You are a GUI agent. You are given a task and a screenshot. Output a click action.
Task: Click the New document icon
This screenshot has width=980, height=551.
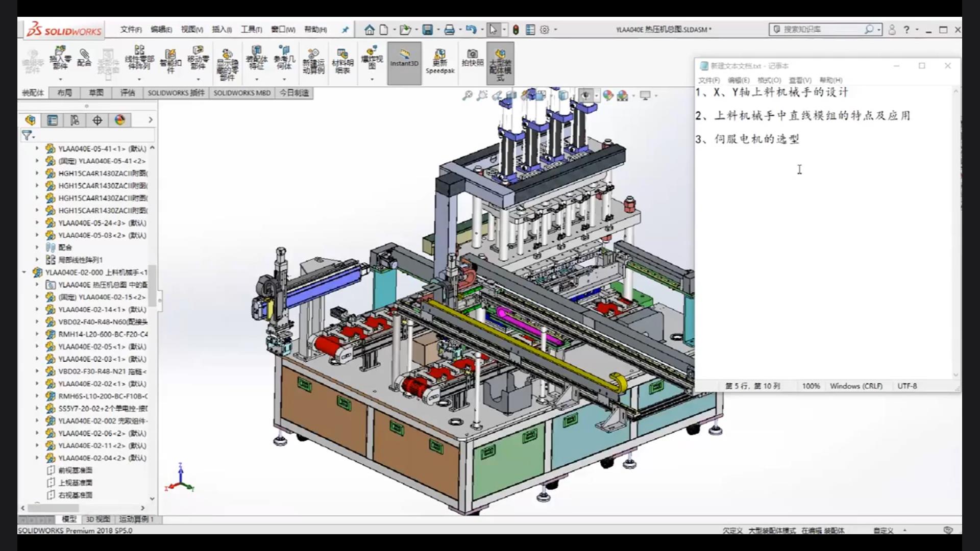pyautogui.click(x=383, y=30)
